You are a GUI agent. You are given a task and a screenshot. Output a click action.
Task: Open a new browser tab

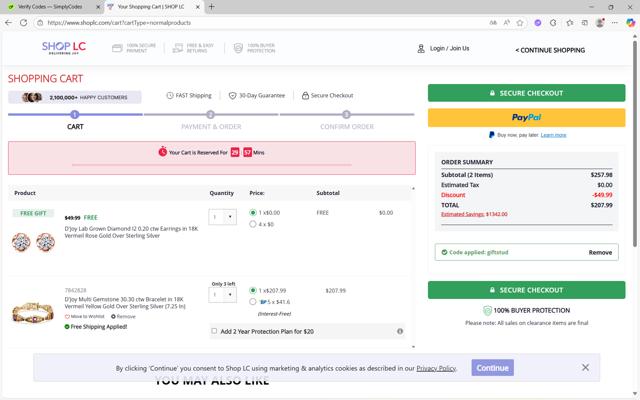[211, 7]
